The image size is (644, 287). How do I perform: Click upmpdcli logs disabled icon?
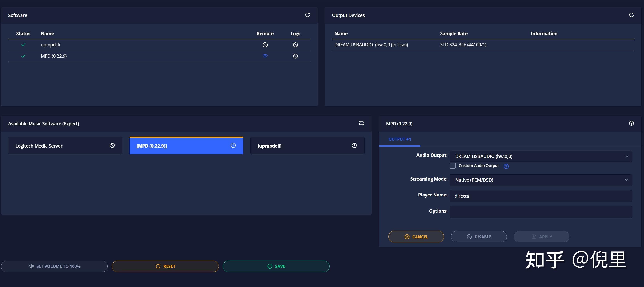click(x=295, y=45)
